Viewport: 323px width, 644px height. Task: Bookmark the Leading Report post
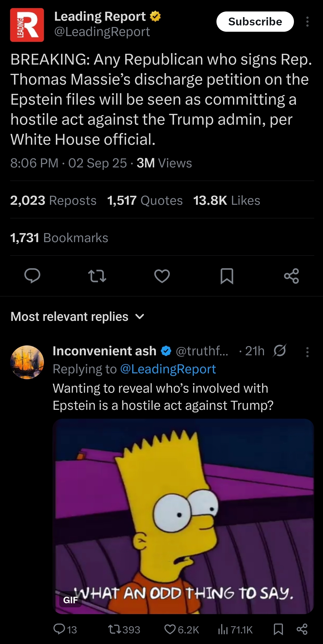click(x=227, y=276)
